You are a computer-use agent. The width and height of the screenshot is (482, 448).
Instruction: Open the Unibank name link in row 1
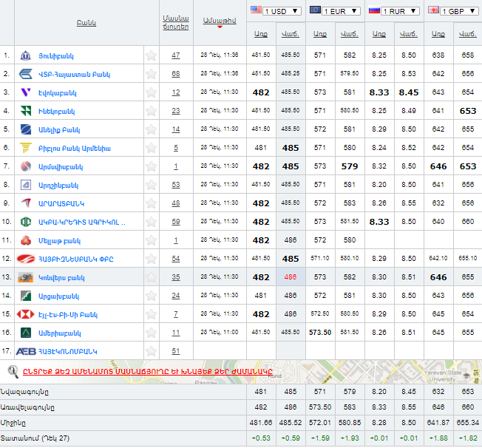[56, 56]
